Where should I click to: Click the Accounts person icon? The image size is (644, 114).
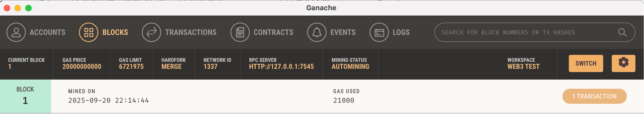[x=16, y=32]
